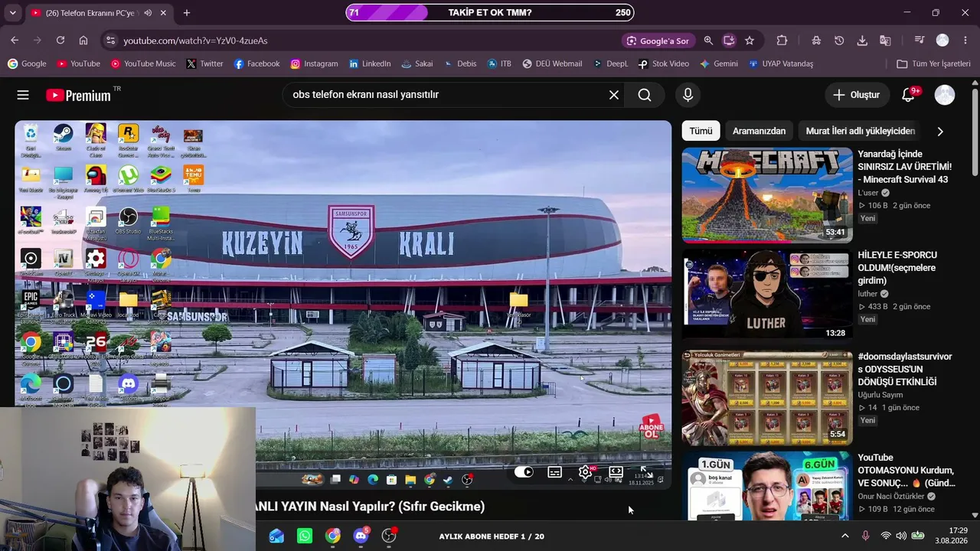Open the DeepL bookmark

click(610, 64)
